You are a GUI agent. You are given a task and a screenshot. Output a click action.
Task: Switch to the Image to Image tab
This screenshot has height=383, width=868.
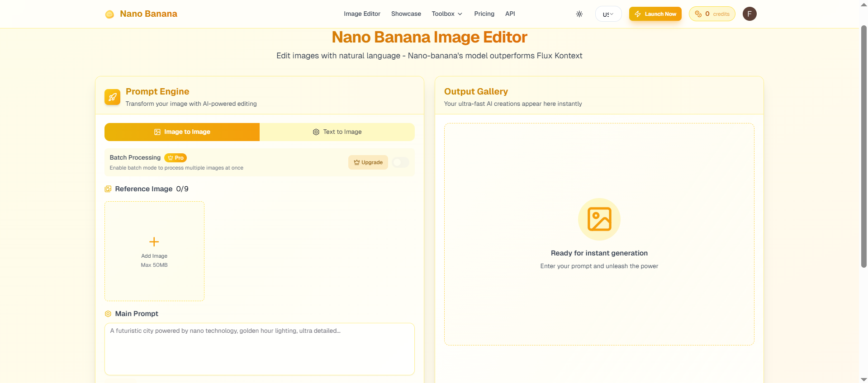coord(182,132)
